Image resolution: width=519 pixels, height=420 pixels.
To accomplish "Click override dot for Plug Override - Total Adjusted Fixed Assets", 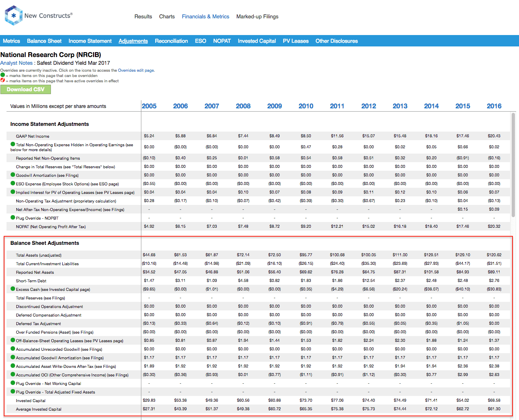I will click(x=13, y=391).
